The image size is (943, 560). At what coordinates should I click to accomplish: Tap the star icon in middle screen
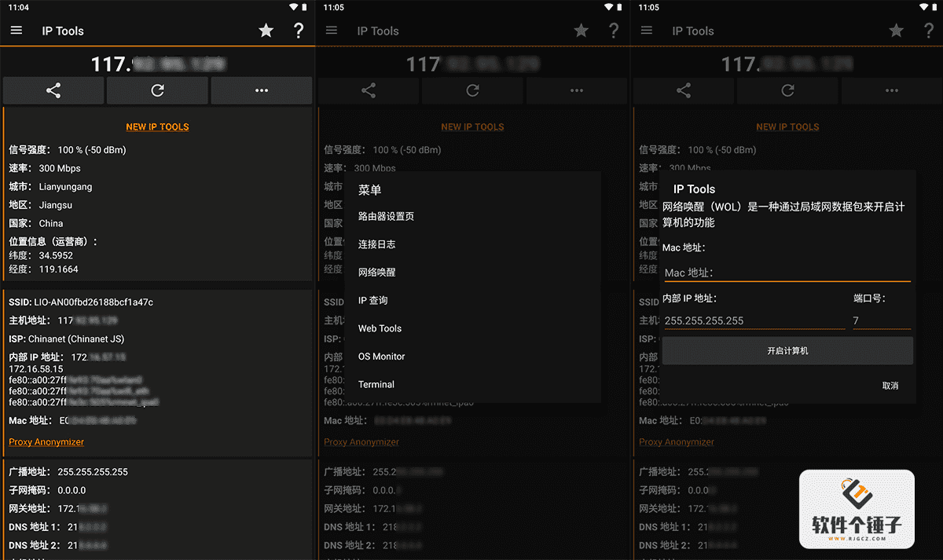pos(582,31)
